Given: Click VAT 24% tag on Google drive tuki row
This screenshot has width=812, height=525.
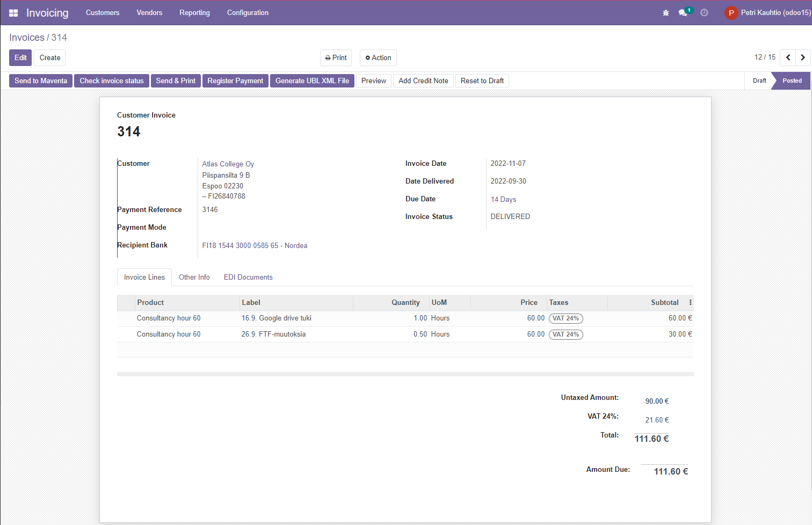Looking at the screenshot, I should 566,318.
